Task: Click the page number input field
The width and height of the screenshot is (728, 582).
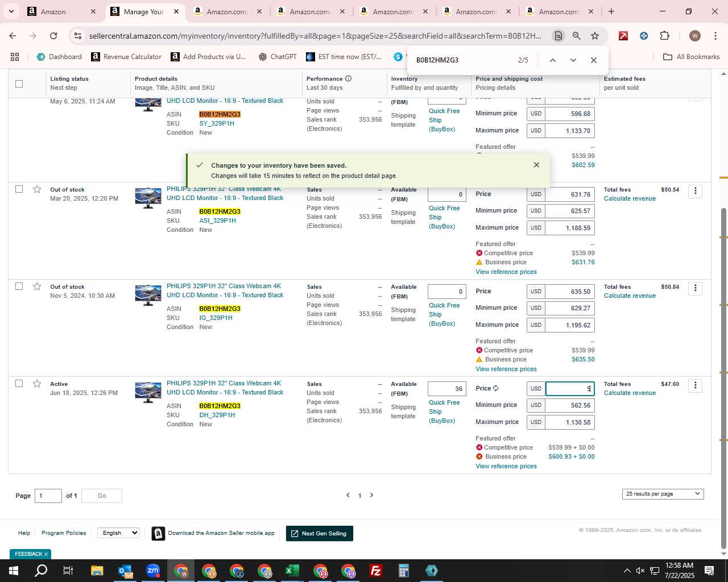Action: pos(48,496)
